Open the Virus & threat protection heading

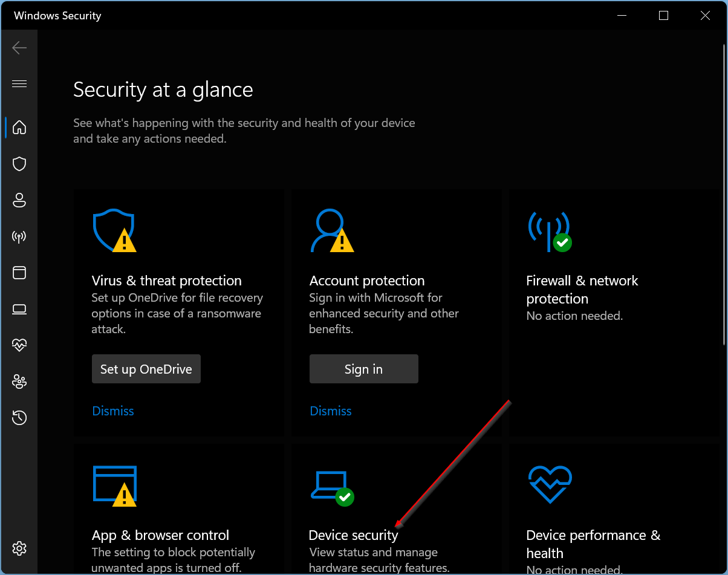pos(167,281)
